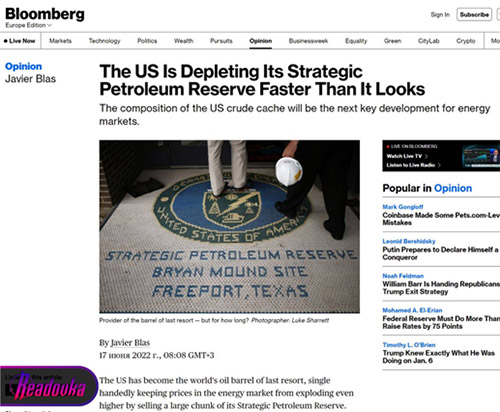The width and height of the screenshot is (500, 412).
Task: Click the Javier Blas byline link
Action: [130, 343]
